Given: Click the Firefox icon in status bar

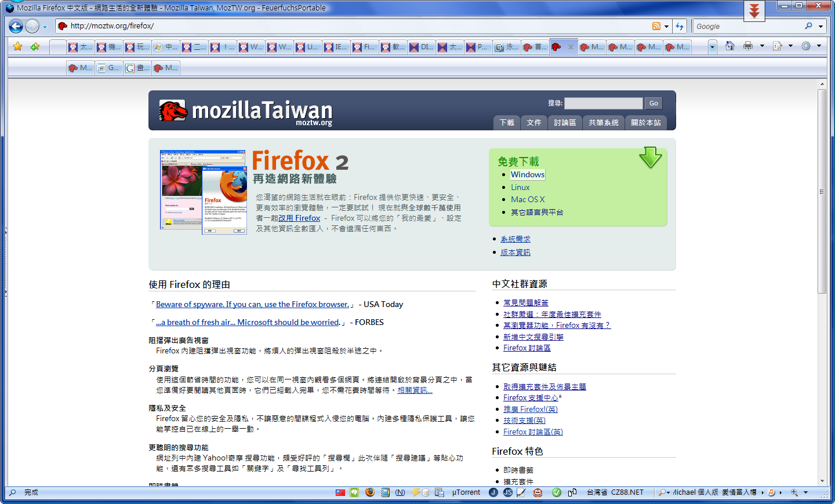Looking at the screenshot, I should pyautogui.click(x=370, y=492).
